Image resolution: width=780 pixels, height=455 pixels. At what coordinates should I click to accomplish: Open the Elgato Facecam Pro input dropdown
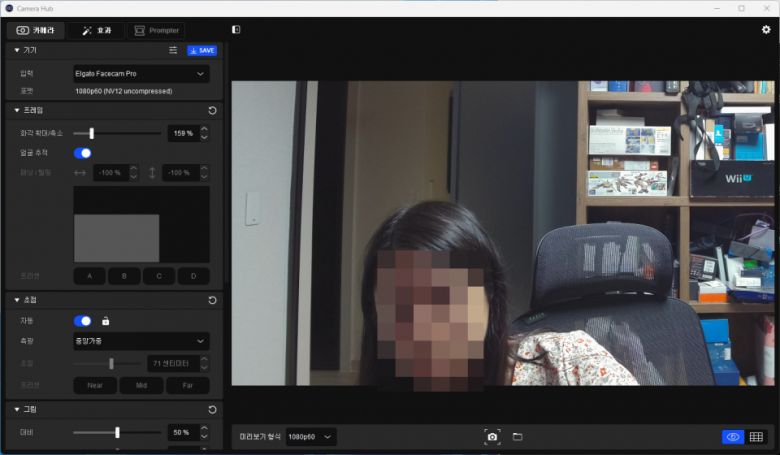click(141, 73)
